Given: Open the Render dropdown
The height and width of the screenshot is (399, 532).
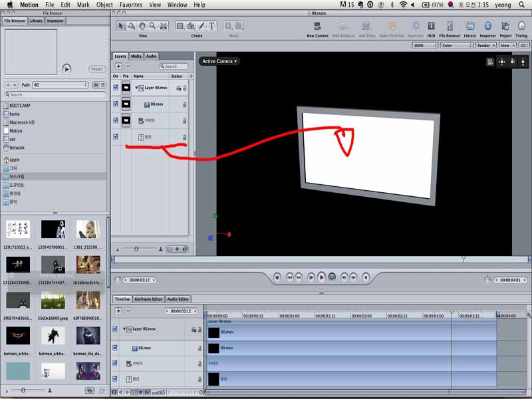Looking at the screenshot, I should click(486, 45).
